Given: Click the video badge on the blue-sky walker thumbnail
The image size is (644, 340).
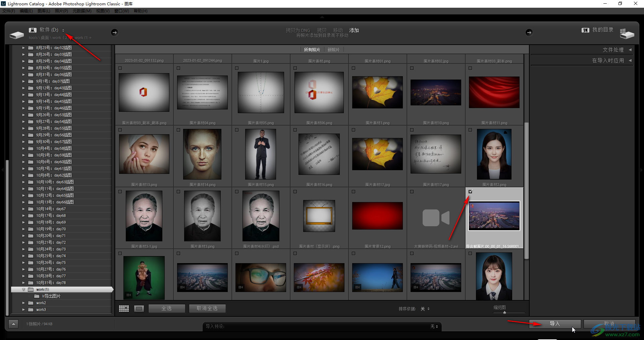Looking at the screenshot, I should coord(357,287).
